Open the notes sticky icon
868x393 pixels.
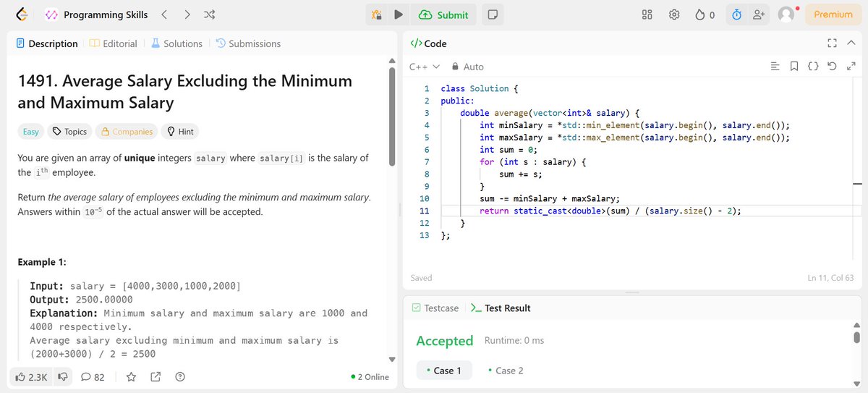tap(492, 14)
